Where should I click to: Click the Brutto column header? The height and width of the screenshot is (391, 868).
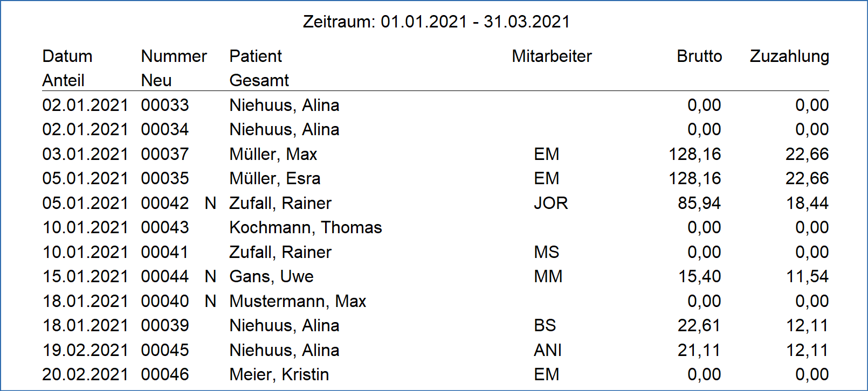coord(699,56)
